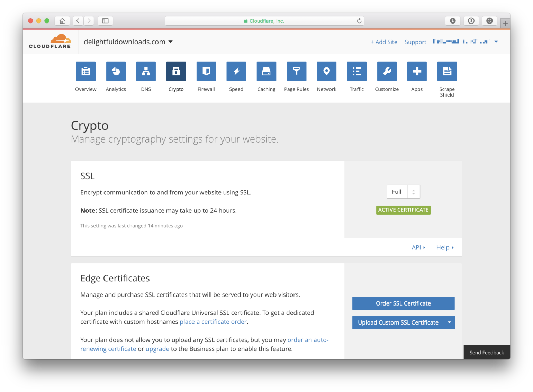The height and width of the screenshot is (392, 533).
Task: Click the Order SSL Certificate button
Action: (x=403, y=303)
